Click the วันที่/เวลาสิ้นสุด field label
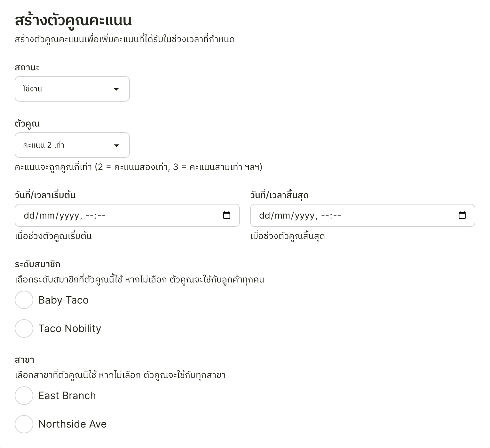The image size is (490, 448). 280,195
